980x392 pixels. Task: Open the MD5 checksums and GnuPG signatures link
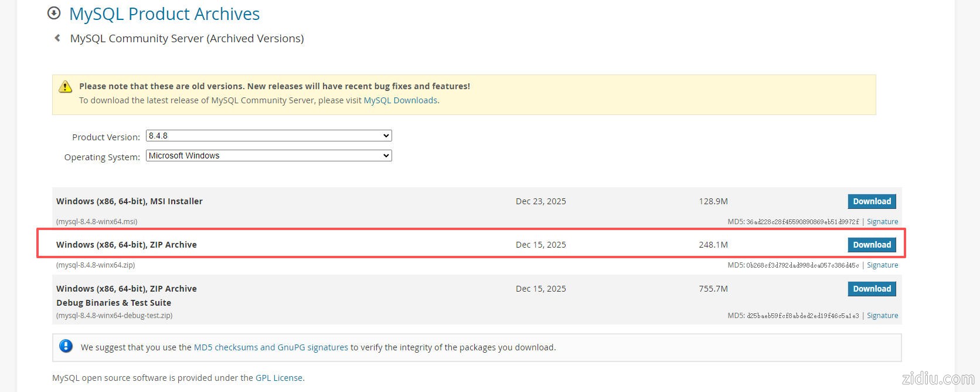click(271, 347)
